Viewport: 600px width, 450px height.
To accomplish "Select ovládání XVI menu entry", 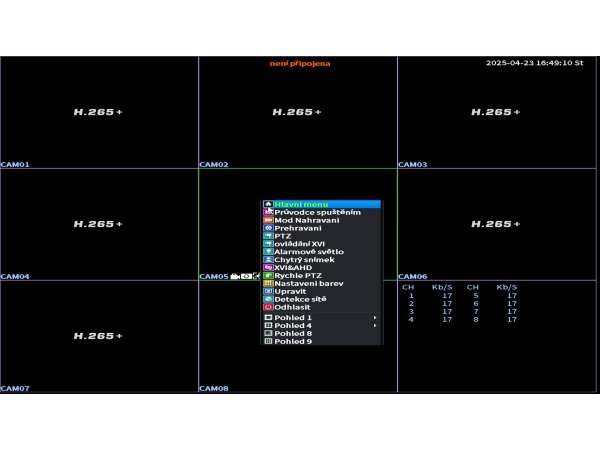I will point(299,244).
